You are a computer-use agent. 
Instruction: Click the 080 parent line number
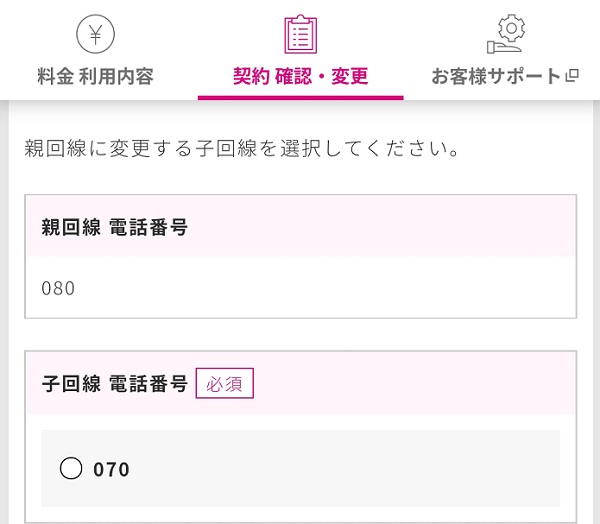coord(58,288)
